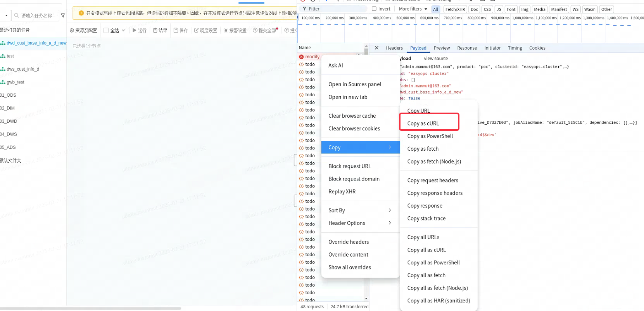Click the workflow icon next to dws_cust_info_d
644x311 pixels.
[x=3, y=69]
